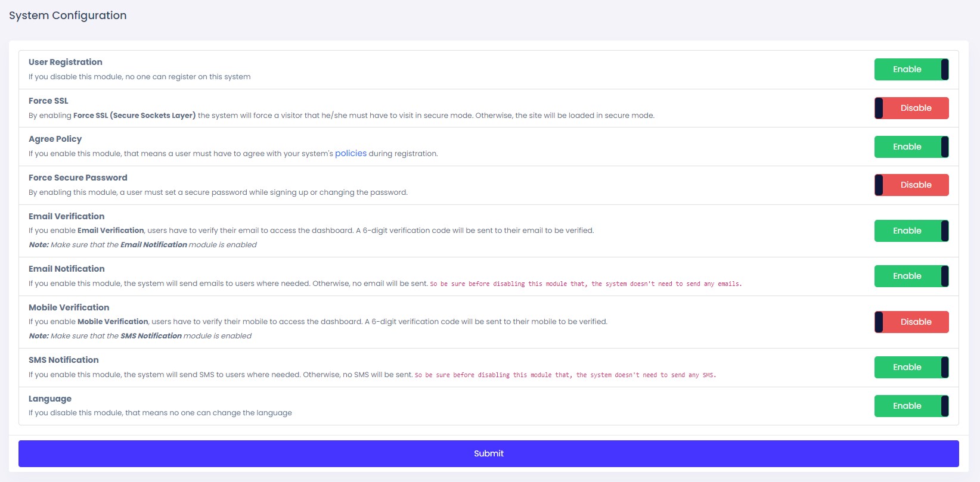This screenshot has height=482, width=980.
Task: Enable the Mobile Verification toggle
Action: click(x=911, y=322)
